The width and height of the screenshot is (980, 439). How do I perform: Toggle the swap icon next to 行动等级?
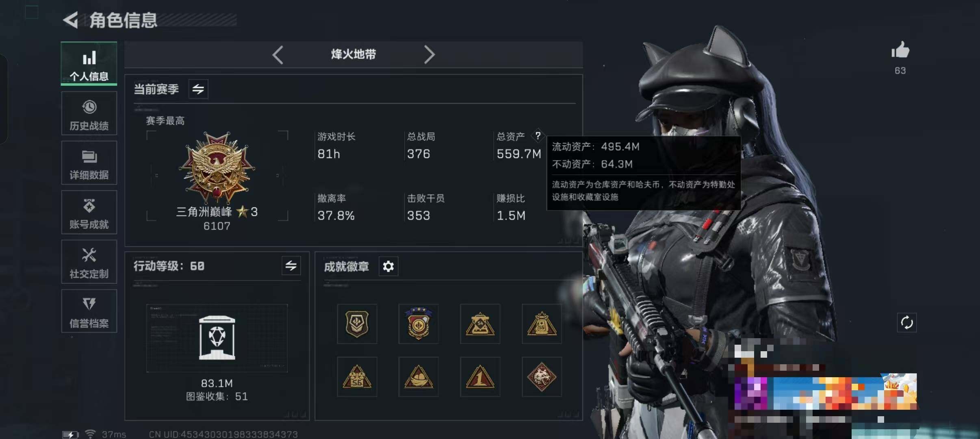click(291, 266)
